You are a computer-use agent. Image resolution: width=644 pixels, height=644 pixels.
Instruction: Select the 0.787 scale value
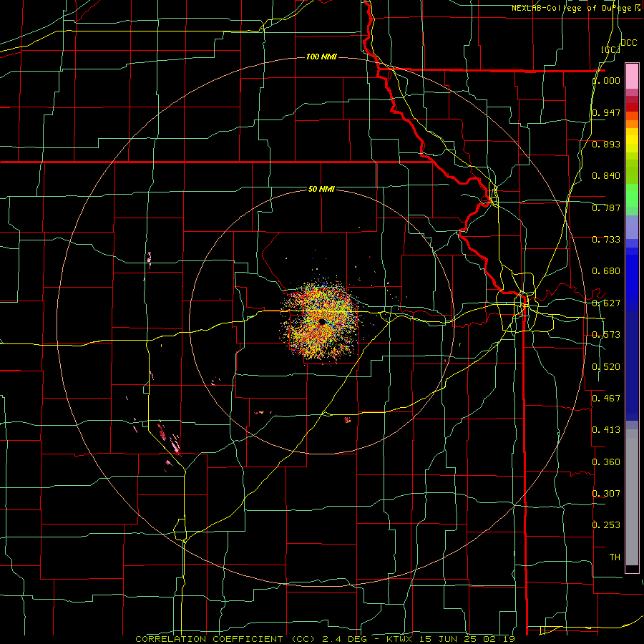pyautogui.click(x=606, y=208)
